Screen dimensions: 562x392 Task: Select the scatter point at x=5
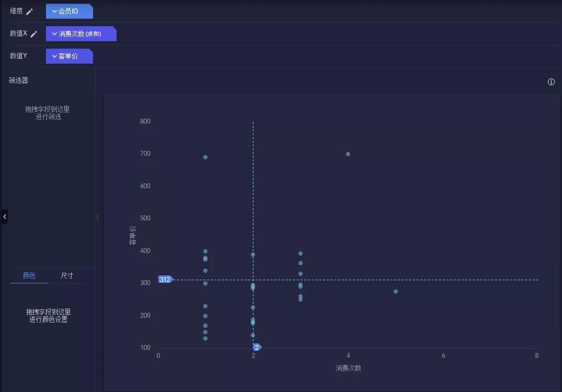396,291
